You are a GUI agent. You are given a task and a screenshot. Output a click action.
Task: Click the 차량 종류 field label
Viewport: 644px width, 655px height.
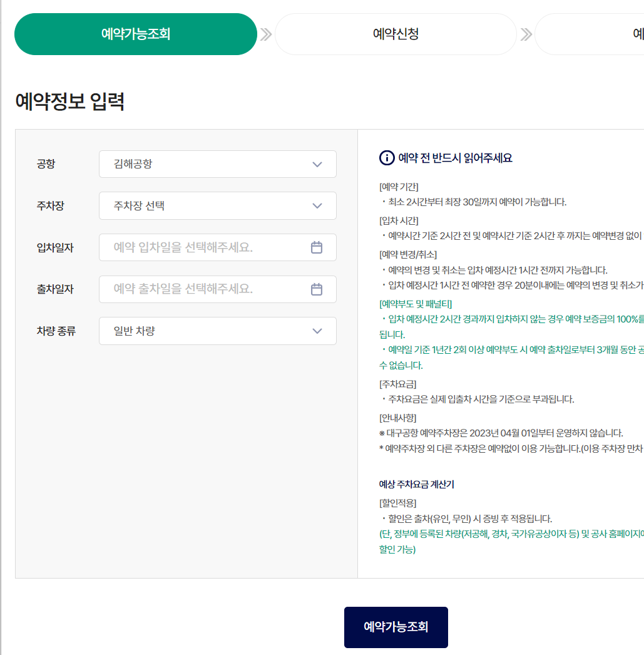[x=56, y=331]
